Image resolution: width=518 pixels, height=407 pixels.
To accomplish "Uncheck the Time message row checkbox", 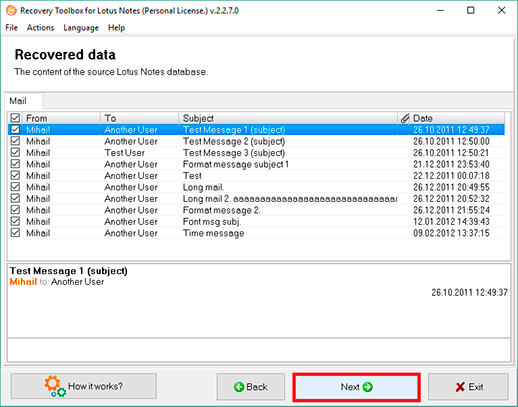I will pos(15,233).
